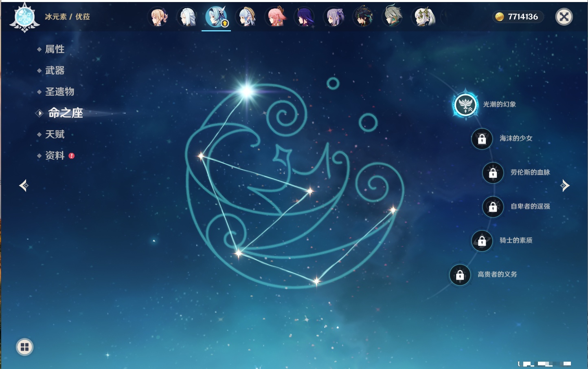Select the blonde-haired character portrait
The width and height of the screenshot is (588, 369).
(158, 17)
